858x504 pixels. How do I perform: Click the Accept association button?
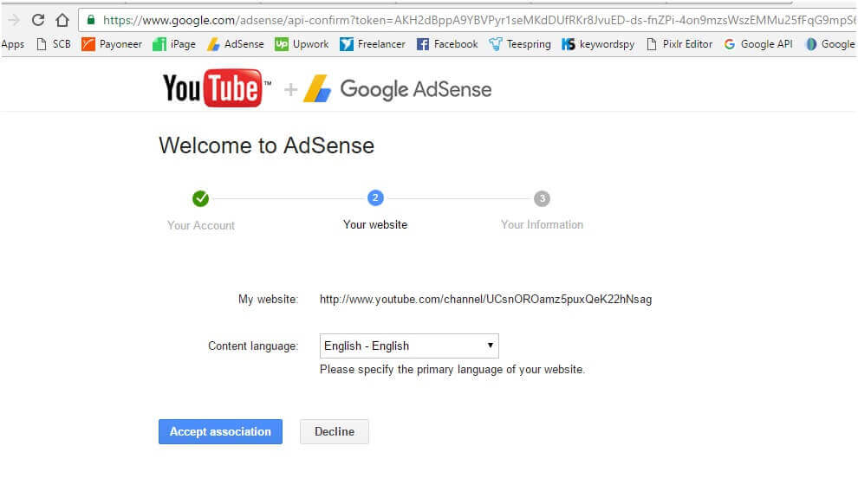(x=220, y=431)
